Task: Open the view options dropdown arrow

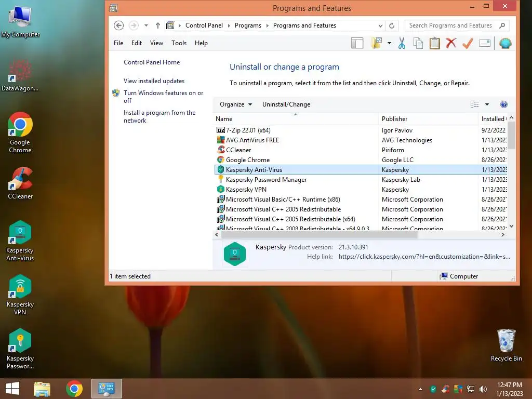Action: point(487,104)
